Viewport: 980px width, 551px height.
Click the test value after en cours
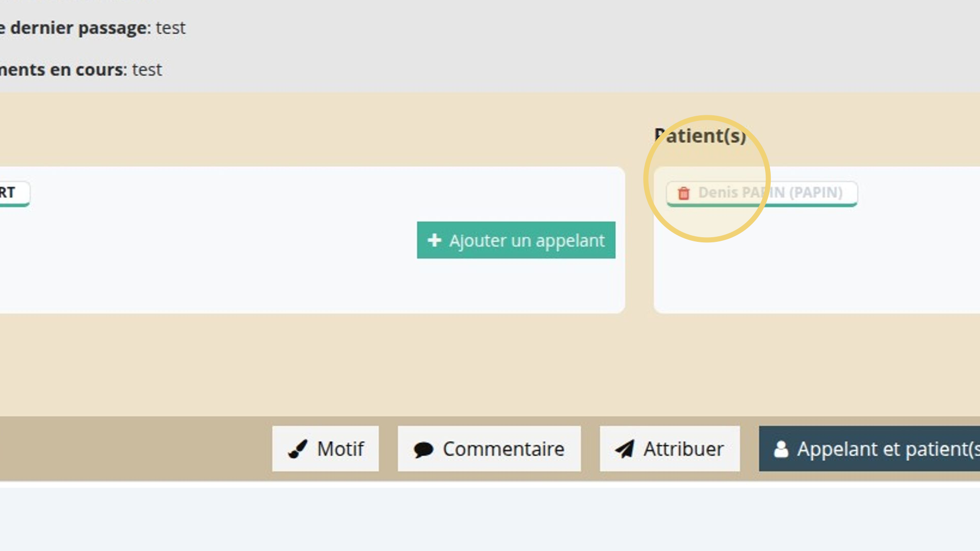click(x=147, y=69)
